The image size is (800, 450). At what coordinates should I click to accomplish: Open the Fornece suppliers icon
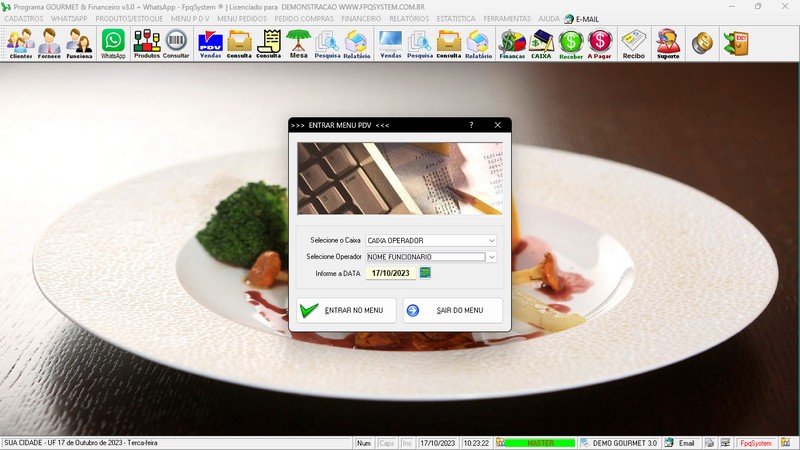(49, 44)
